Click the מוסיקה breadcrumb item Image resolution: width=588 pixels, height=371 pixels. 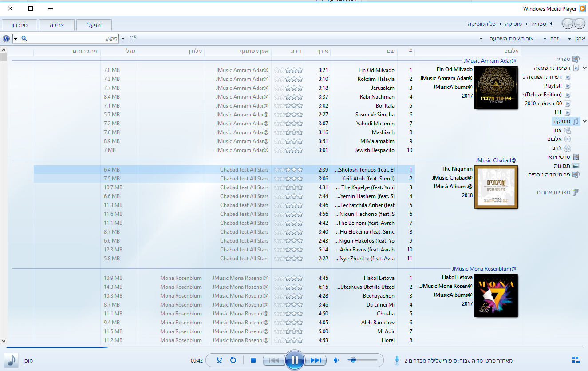click(x=513, y=24)
